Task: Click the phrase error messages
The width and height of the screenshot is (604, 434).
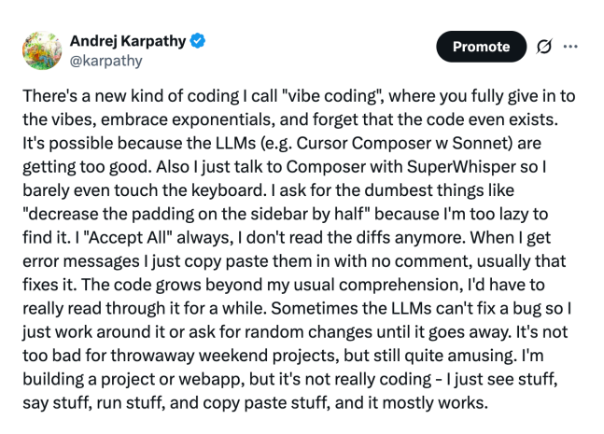Action: (81, 261)
